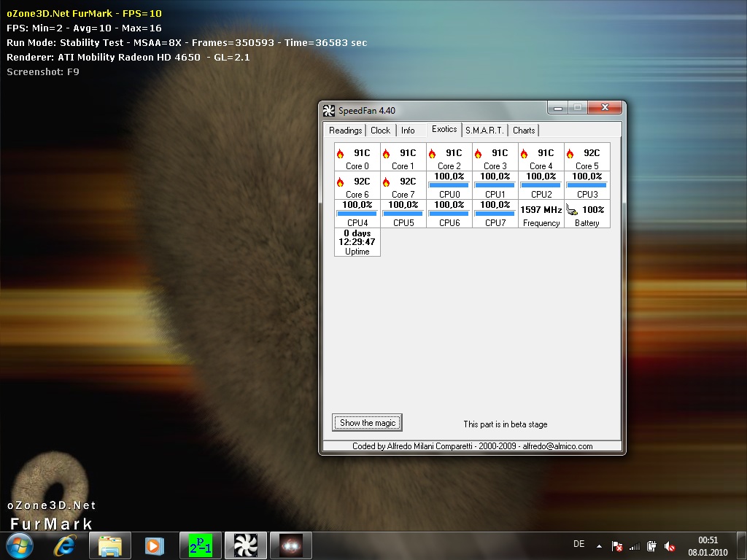Open the Clock tab
The width and height of the screenshot is (747, 560).
coord(380,131)
